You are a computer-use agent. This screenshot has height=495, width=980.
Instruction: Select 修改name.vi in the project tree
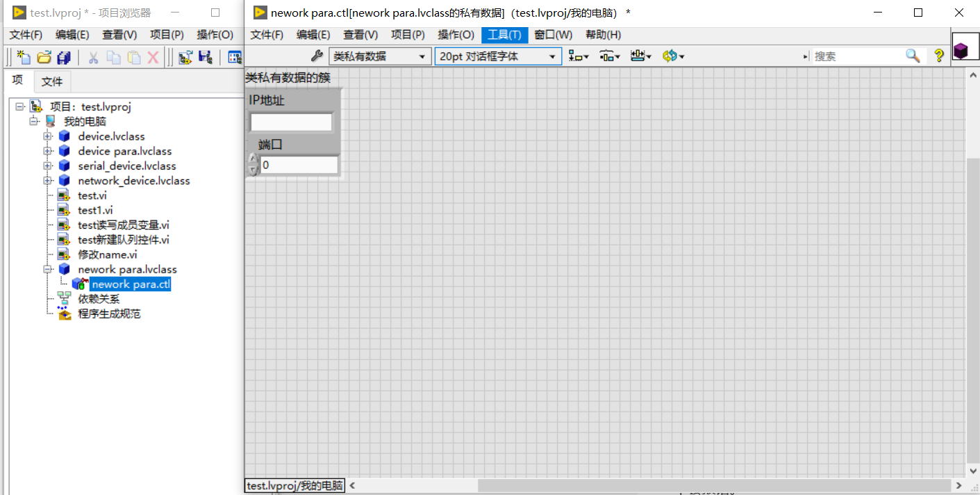(x=108, y=254)
